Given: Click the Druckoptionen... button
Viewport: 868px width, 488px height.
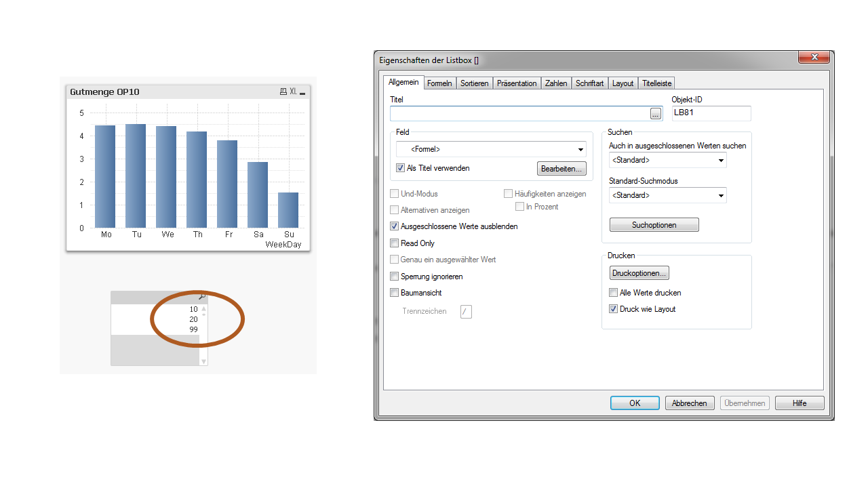Looking at the screenshot, I should tap(639, 273).
